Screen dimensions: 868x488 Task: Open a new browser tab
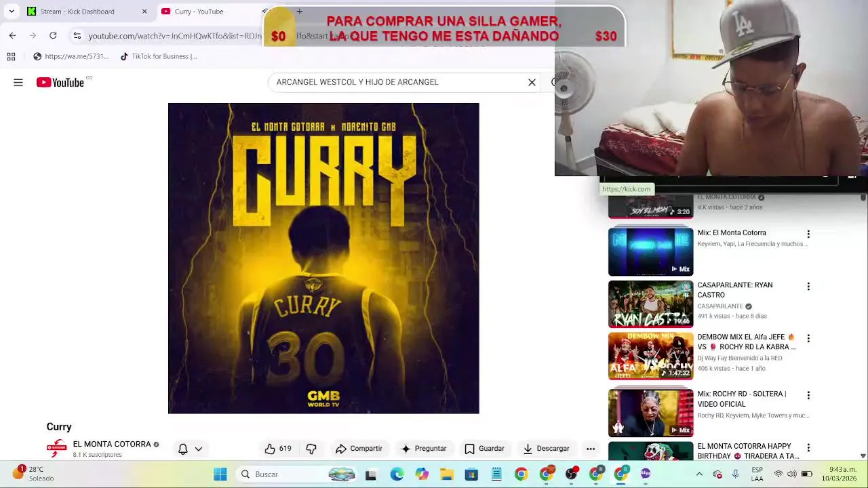tap(299, 12)
